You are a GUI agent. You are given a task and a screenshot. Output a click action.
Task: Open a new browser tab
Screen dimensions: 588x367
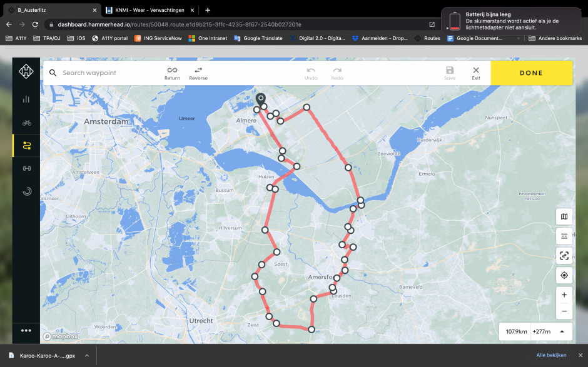(208, 10)
